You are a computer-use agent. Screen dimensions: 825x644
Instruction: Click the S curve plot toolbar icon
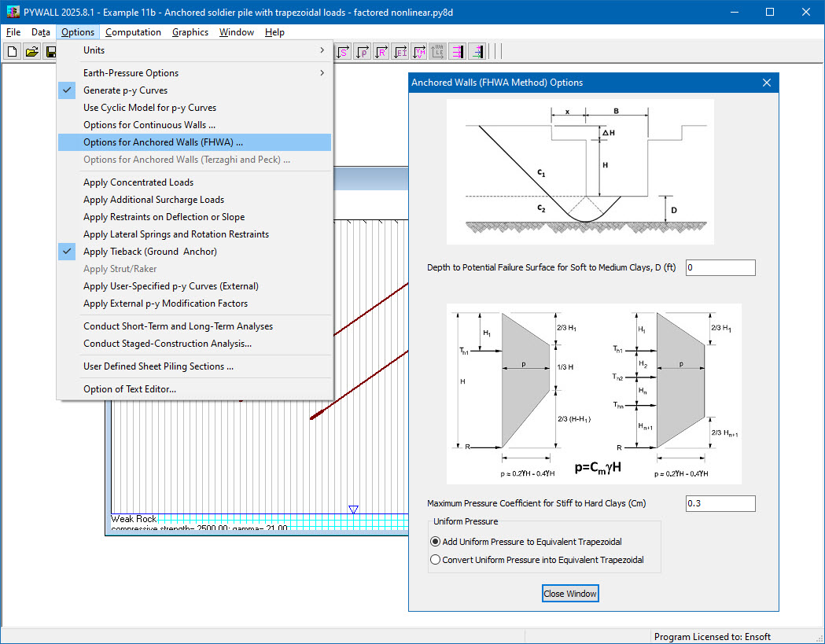pyautogui.click(x=342, y=51)
